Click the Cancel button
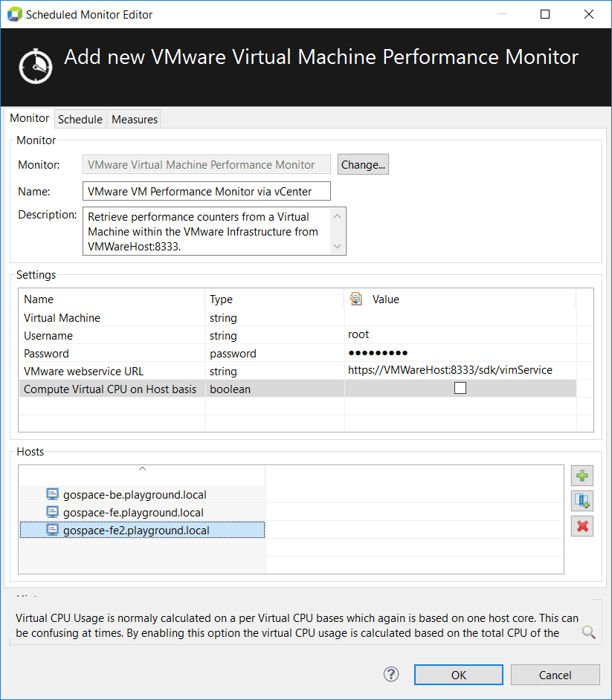Screen dimensions: 612x700 555,675
